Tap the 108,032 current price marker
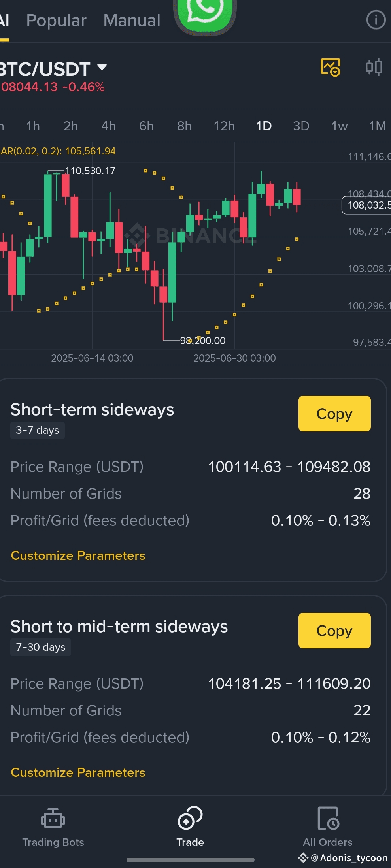Screen dimensions: 391x868 tap(366, 205)
